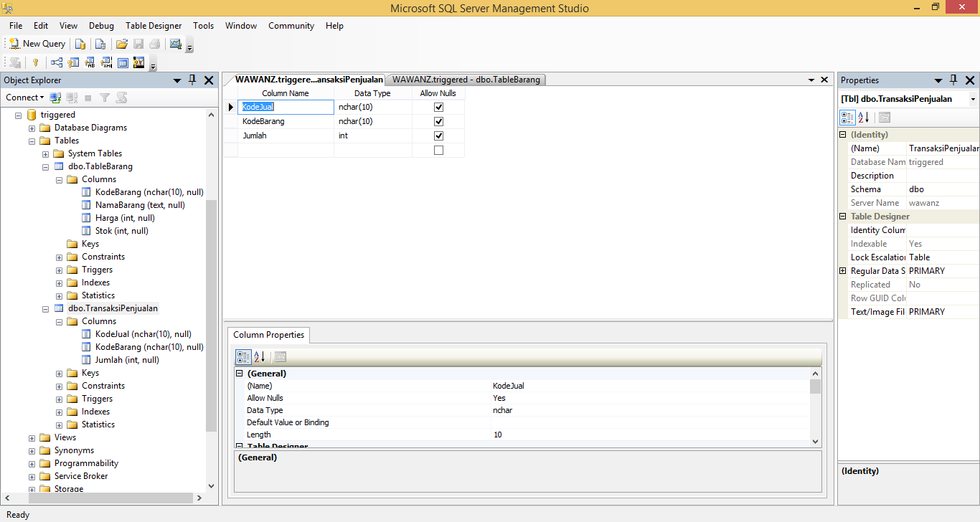This screenshot has height=522, width=980.
Task: Click the Connect Object Explorer icon
Action: (x=55, y=98)
